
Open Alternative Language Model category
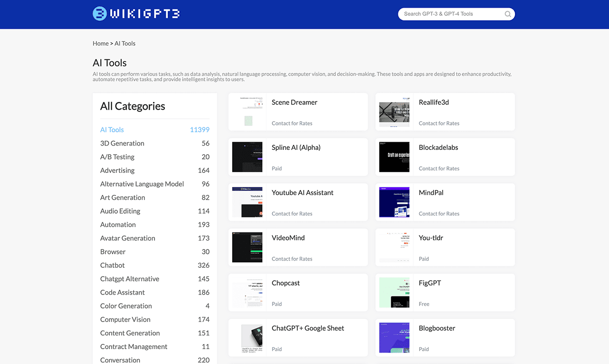(142, 184)
